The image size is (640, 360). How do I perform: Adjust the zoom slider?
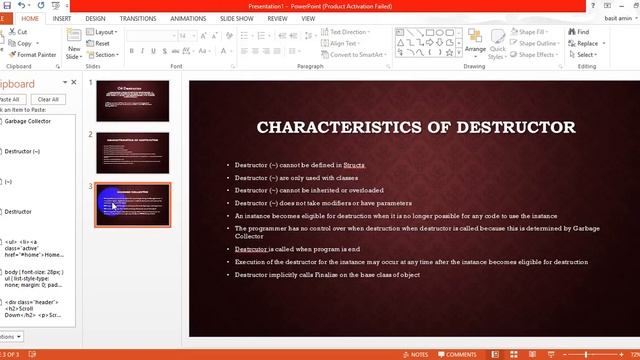[586, 354]
